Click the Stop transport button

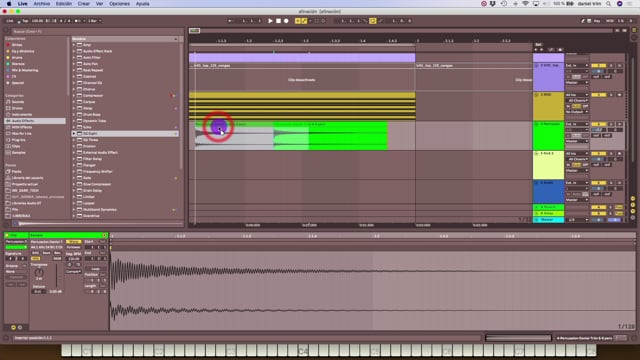tap(278, 21)
